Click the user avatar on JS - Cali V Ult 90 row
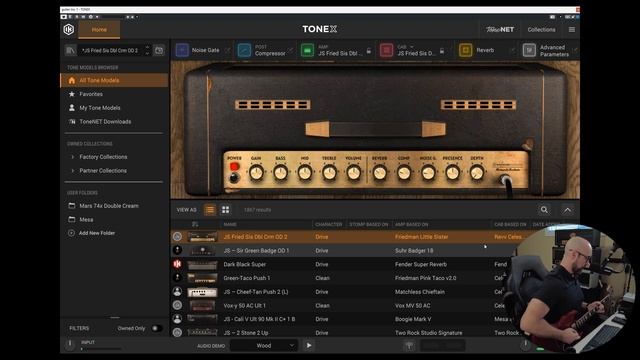Screen dimensions: 640x360 pos(177,319)
